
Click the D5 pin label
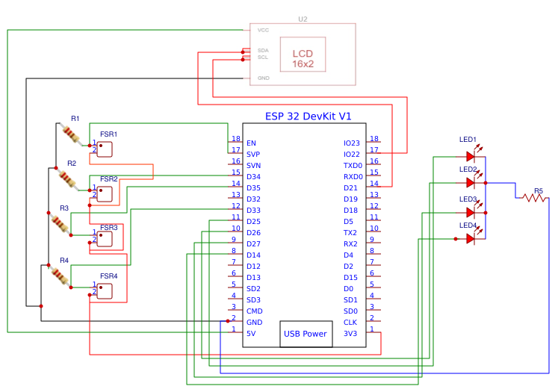click(348, 222)
